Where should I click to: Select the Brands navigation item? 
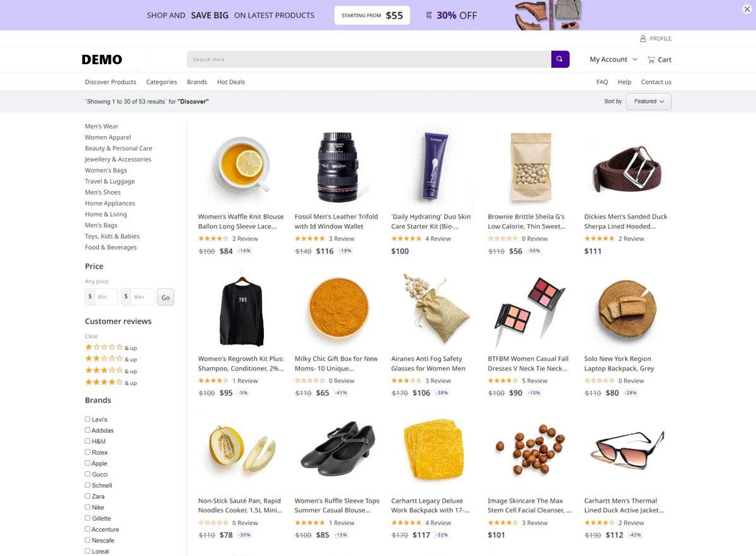[197, 82]
